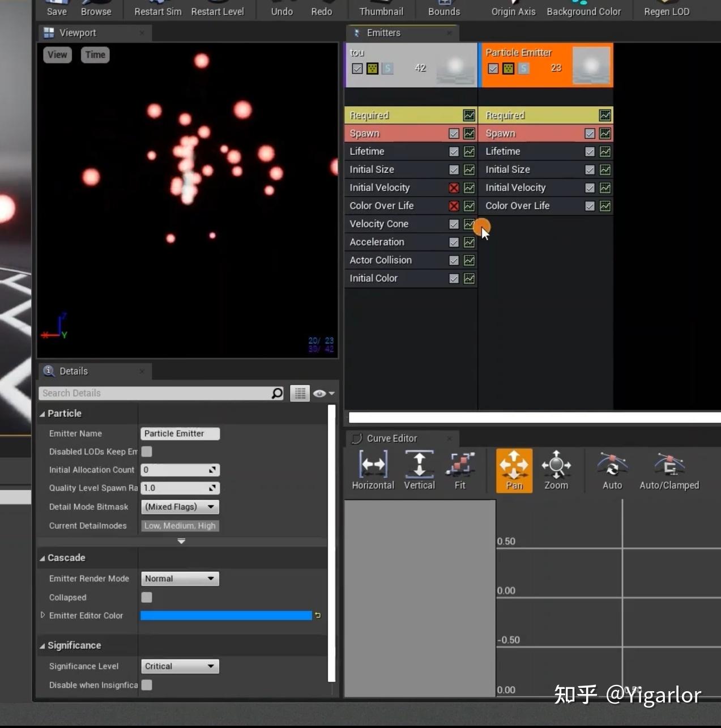Click Restart Level toolbar button
721x728 pixels.
pyautogui.click(x=217, y=10)
